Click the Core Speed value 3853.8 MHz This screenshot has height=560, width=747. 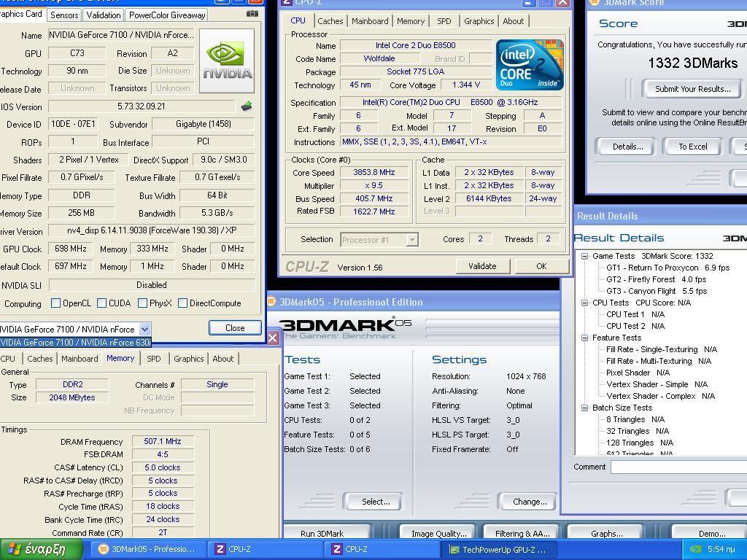[x=374, y=172]
